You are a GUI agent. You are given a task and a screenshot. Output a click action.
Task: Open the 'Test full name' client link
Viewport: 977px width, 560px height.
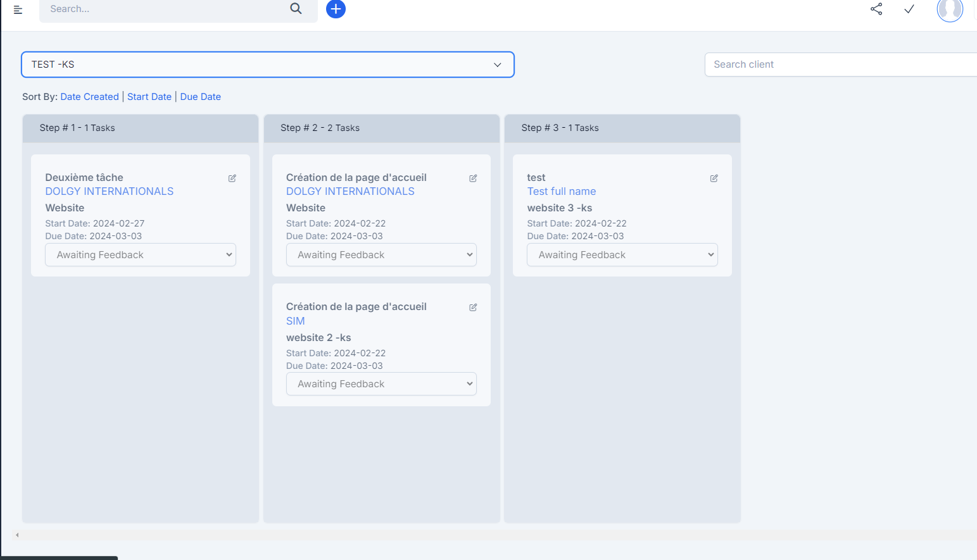point(561,191)
